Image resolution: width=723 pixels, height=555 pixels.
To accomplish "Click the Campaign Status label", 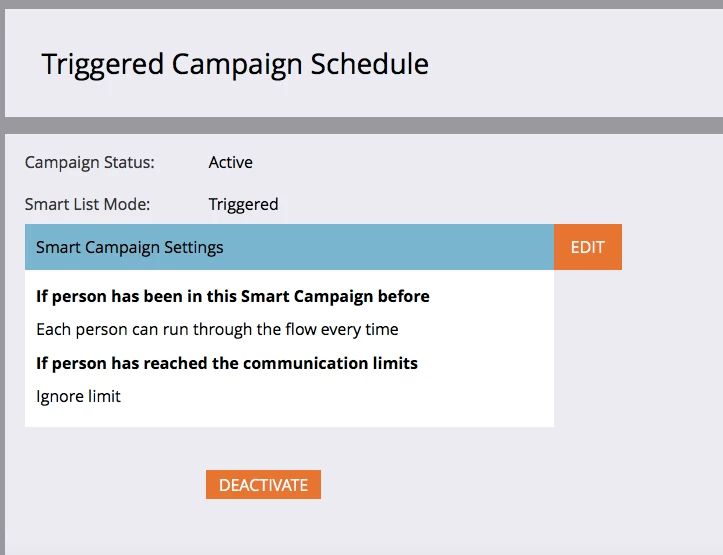I will (x=89, y=162).
